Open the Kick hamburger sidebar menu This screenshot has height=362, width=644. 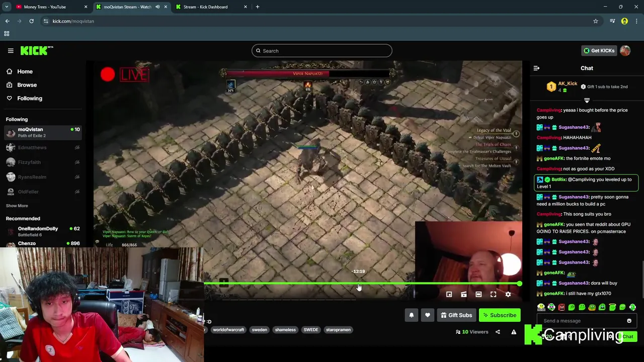click(11, 50)
